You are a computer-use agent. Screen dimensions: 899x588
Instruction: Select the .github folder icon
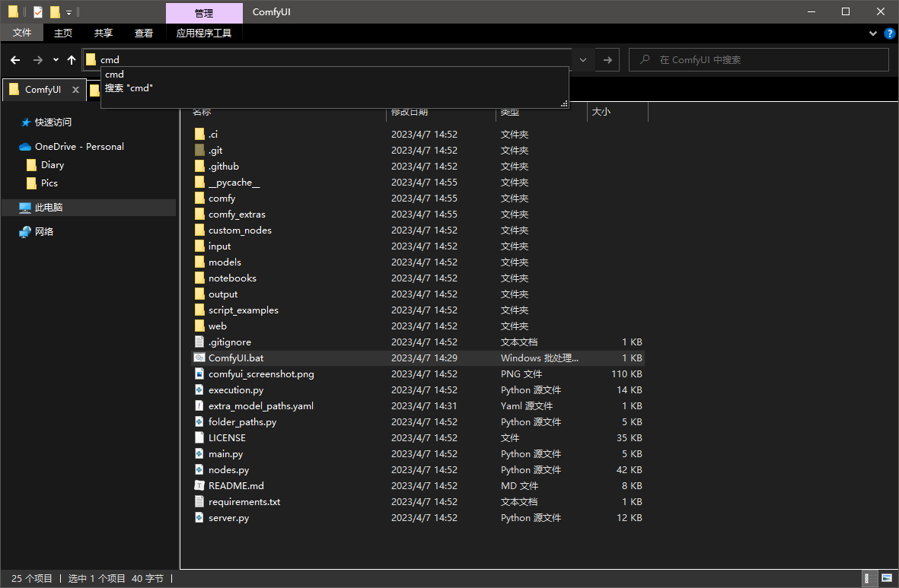coord(199,166)
